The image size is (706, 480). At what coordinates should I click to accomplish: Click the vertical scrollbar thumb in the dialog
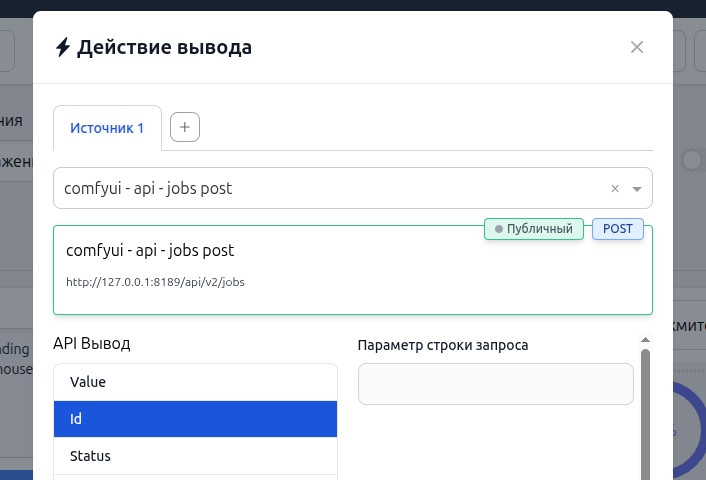[645, 414]
